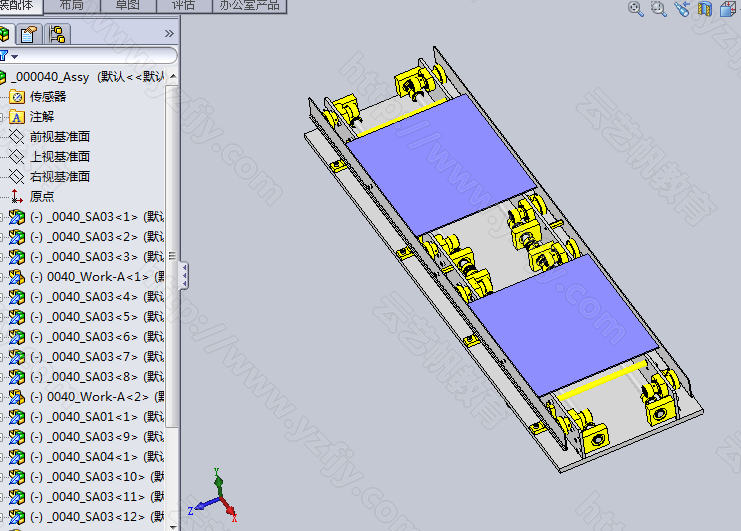Select (-) _0040_SA03<9> in the tree
741x531 pixels.
tap(97, 437)
